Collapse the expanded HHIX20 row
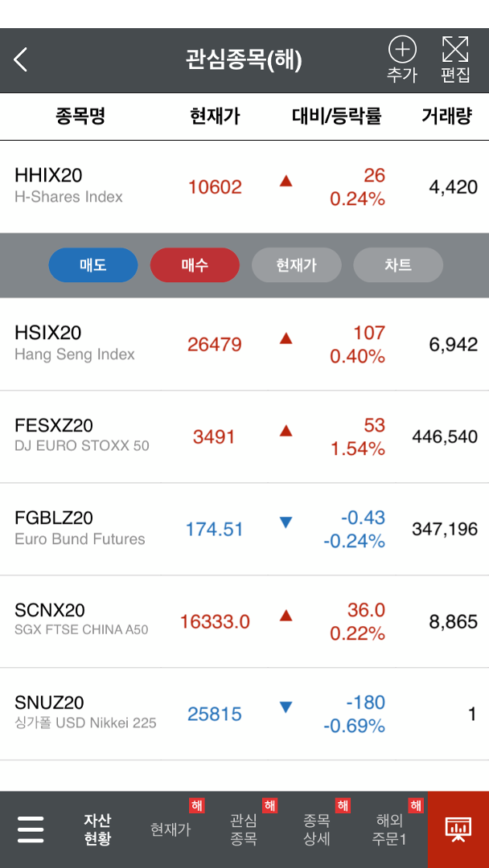Image resolution: width=489 pixels, height=868 pixels. [x=244, y=186]
